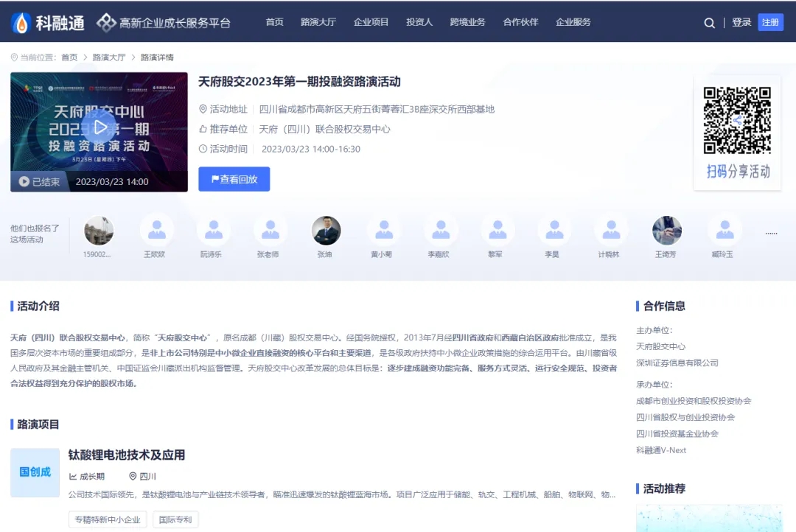Screen dimensions: 796x532
Task: Click 科融通V-Next in the organizers list
Action: point(661,450)
